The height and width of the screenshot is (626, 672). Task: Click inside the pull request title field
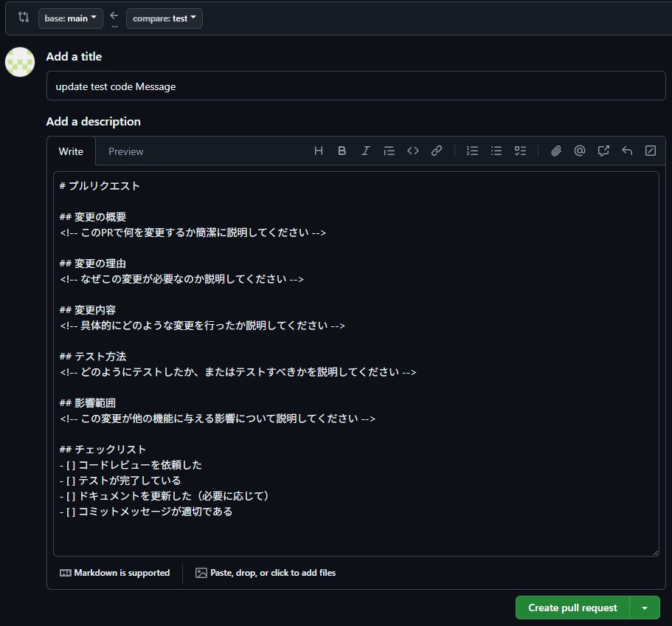click(356, 86)
